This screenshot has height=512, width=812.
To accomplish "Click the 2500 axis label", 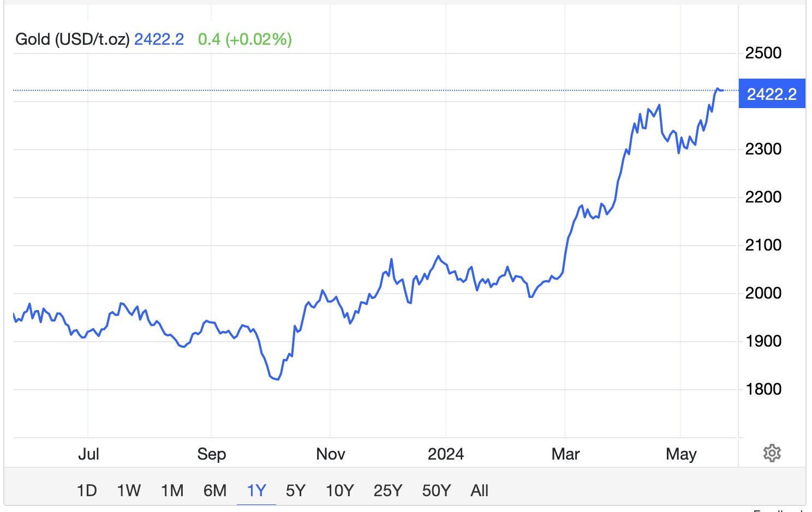I will pyautogui.click(x=763, y=53).
